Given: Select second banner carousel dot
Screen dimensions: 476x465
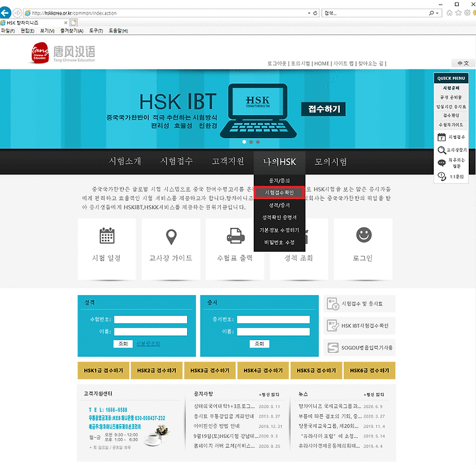Looking at the screenshot, I should click(x=251, y=141).
